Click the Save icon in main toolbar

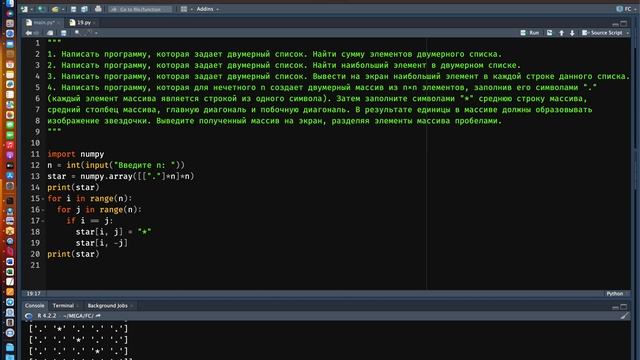[73, 9]
